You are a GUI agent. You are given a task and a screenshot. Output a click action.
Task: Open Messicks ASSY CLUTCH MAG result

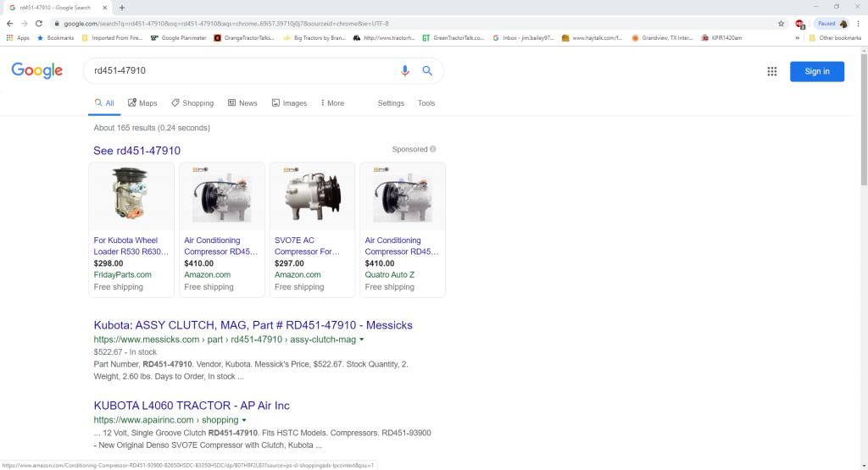pos(253,325)
